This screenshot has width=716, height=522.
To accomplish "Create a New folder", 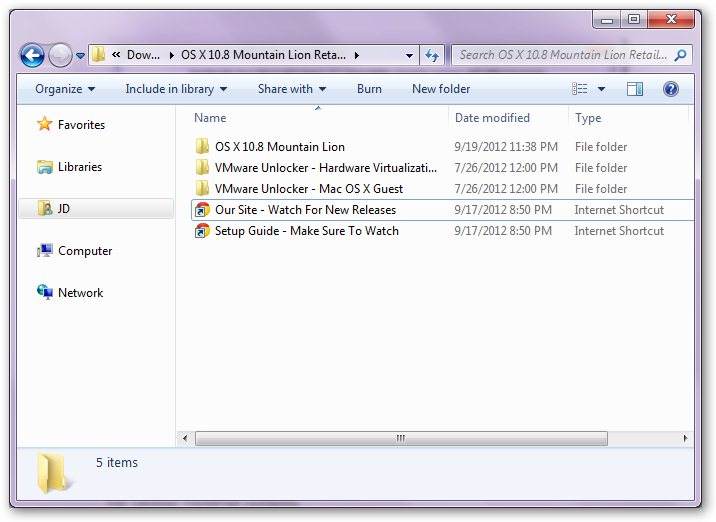I will 441,89.
